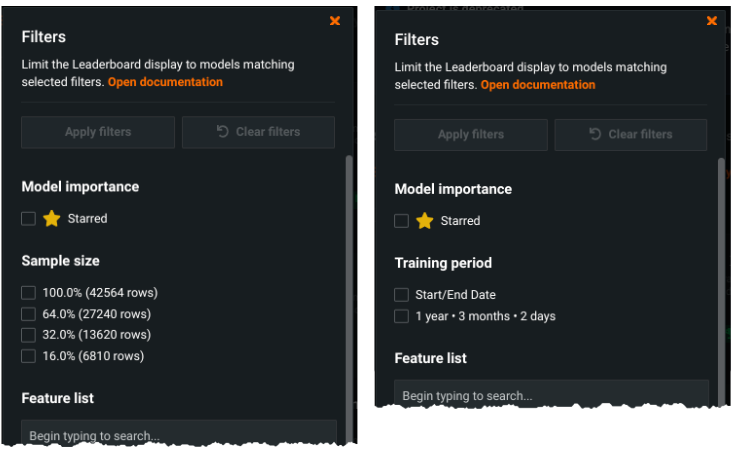Check the Start/End Date training period

click(401, 295)
